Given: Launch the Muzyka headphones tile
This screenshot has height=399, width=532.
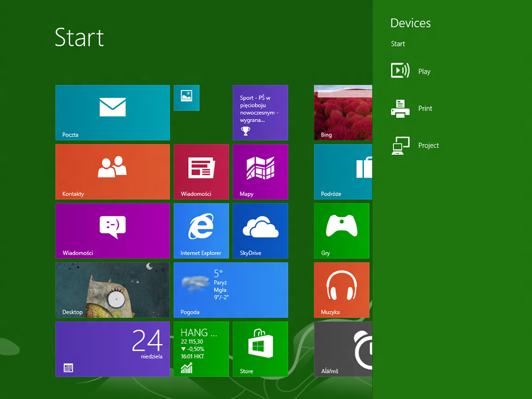Looking at the screenshot, I should [x=342, y=289].
